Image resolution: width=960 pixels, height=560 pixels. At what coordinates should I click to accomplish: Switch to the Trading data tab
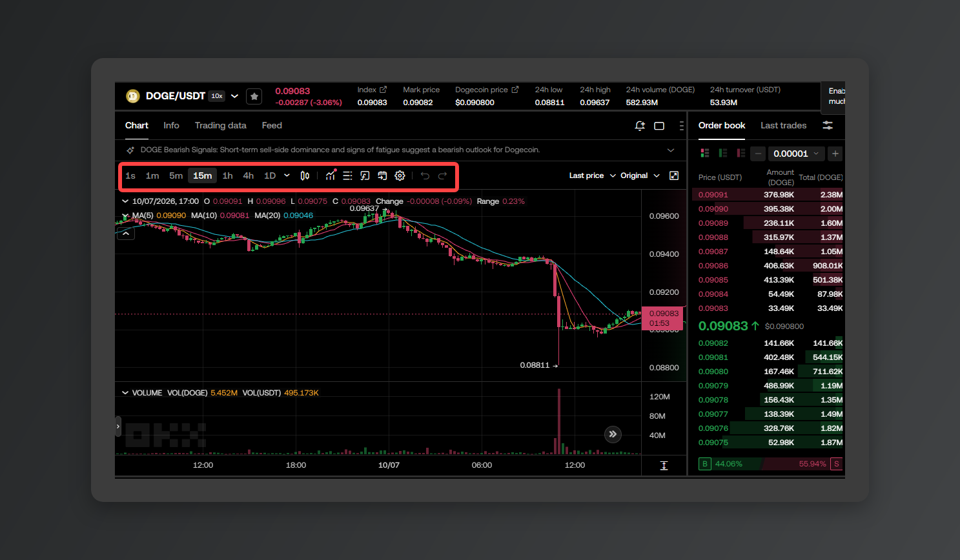220,125
